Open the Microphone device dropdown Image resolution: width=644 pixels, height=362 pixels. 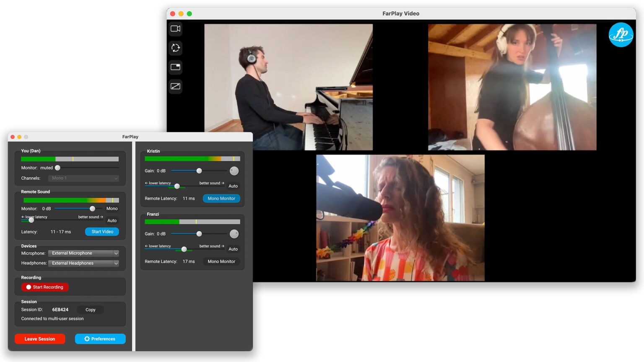click(x=83, y=253)
